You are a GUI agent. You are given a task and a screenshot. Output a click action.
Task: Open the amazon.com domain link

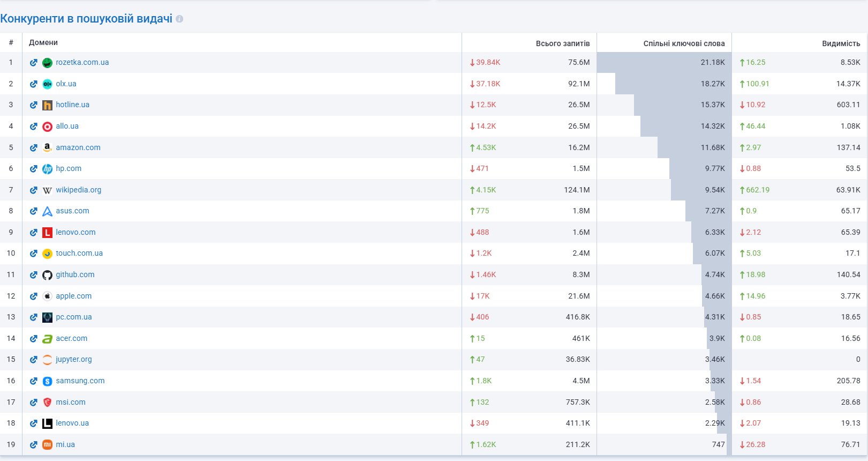(x=78, y=147)
